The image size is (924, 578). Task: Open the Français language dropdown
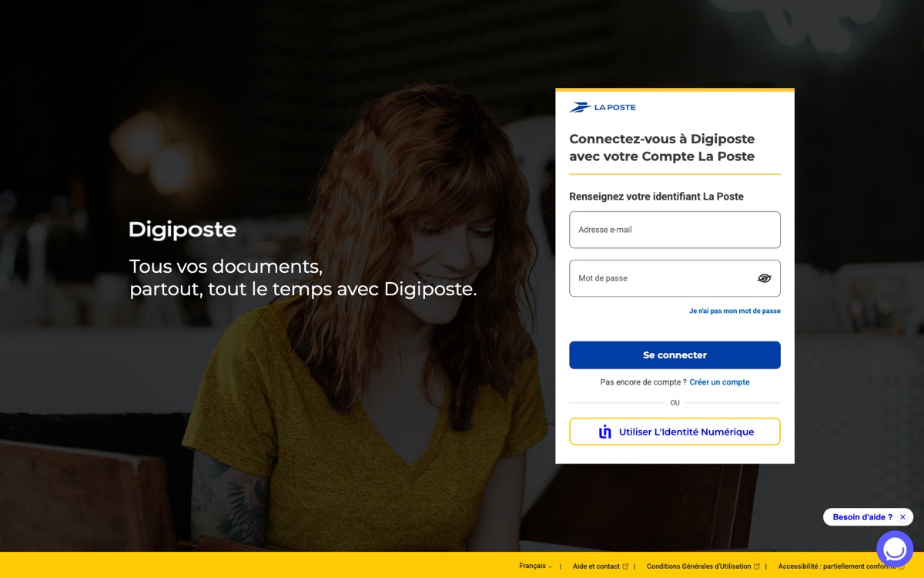pyautogui.click(x=535, y=566)
